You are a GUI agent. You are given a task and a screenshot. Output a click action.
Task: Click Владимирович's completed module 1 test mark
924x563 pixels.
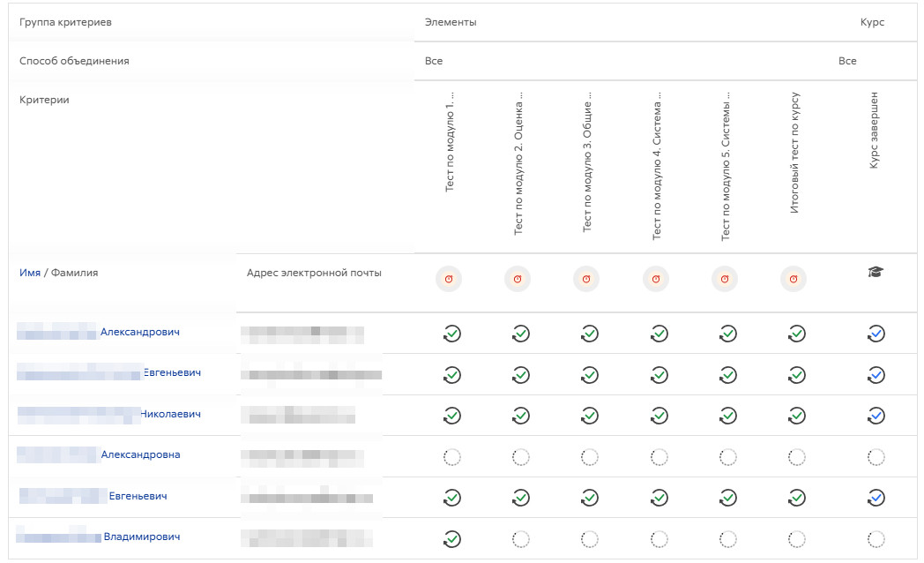[x=452, y=539]
